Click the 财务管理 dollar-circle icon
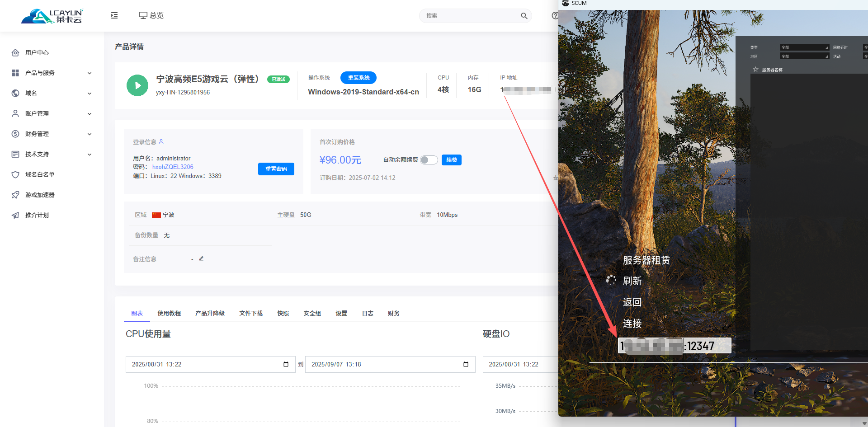The height and width of the screenshot is (427, 868). click(x=15, y=134)
